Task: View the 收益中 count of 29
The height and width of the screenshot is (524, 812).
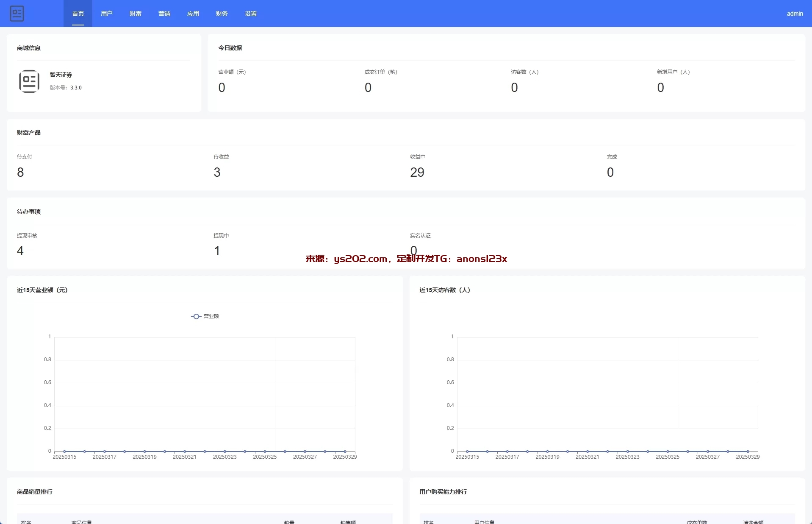Action: coord(417,172)
